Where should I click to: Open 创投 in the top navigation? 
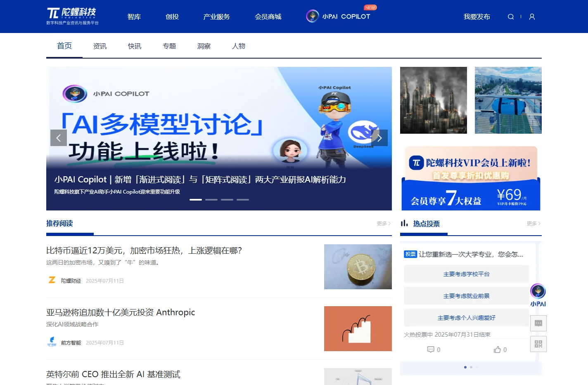pos(172,17)
